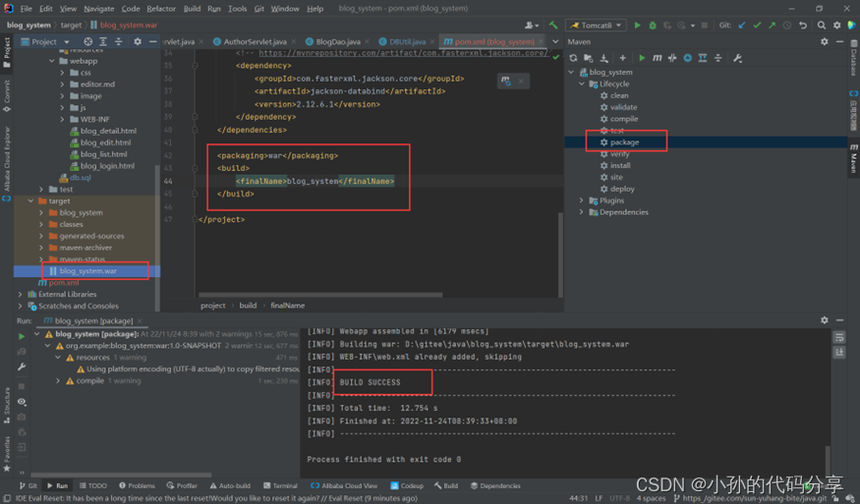The height and width of the screenshot is (504, 860).
Task: Expand test folder in project tree
Action: click(41, 190)
